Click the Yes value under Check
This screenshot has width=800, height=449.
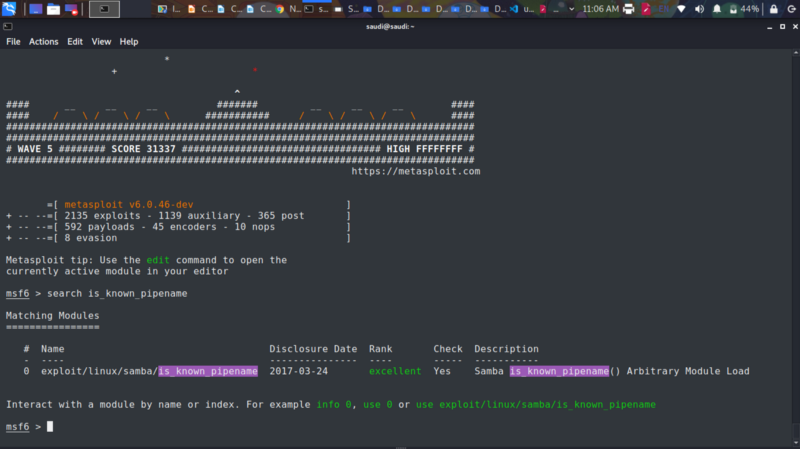(x=442, y=371)
